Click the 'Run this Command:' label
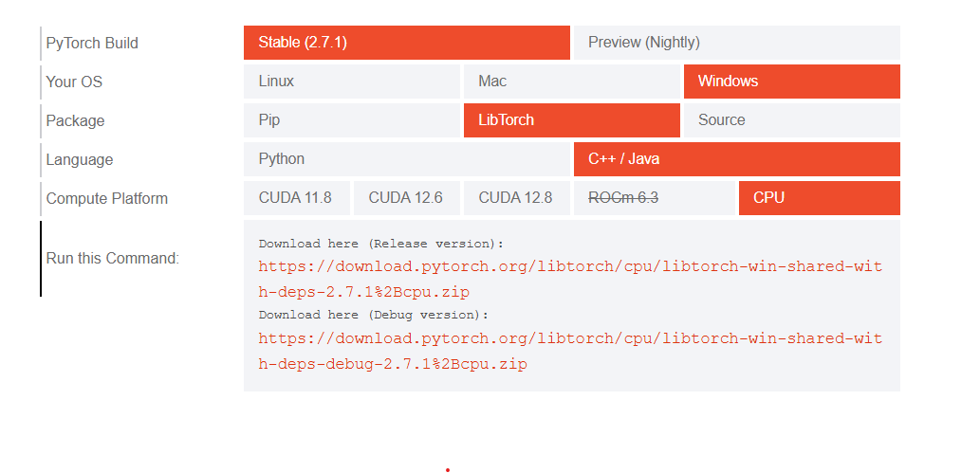Image resolution: width=980 pixels, height=473 pixels. (113, 258)
